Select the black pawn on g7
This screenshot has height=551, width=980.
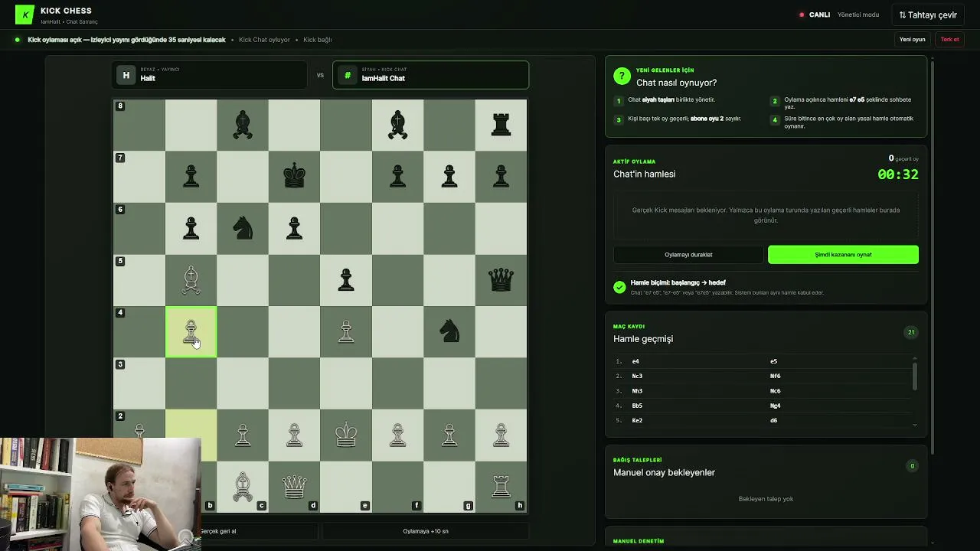[449, 177]
